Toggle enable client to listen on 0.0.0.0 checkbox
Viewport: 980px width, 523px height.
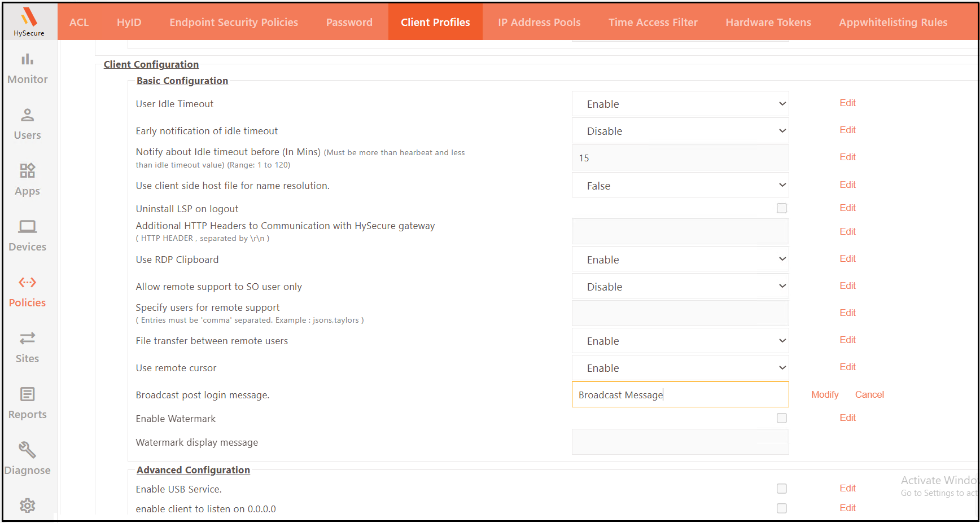pos(782,508)
